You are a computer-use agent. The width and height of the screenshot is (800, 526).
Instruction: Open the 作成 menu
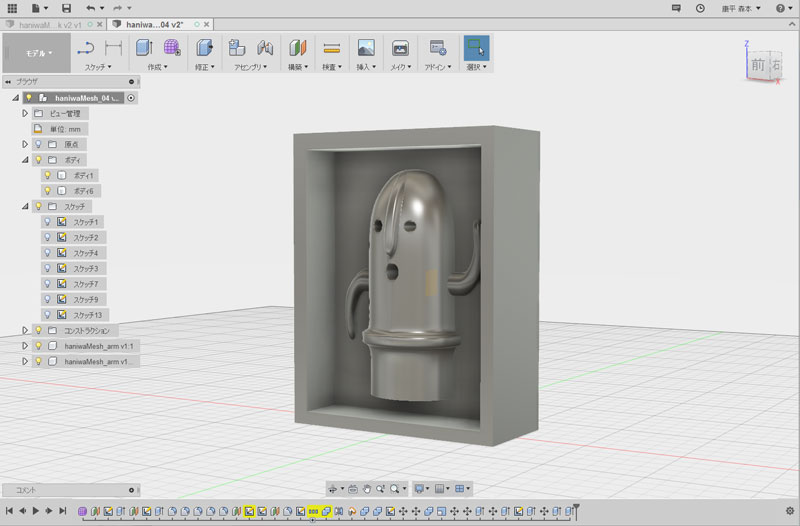coord(157,67)
